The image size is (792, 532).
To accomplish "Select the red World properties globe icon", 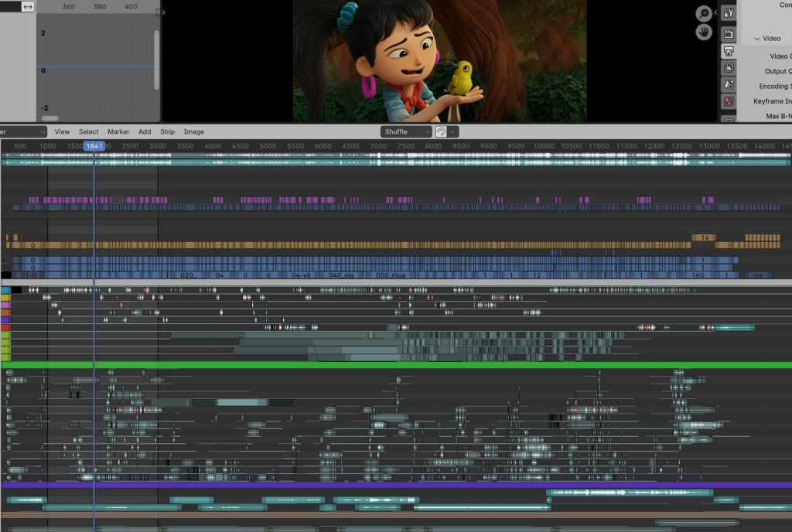I will (x=728, y=101).
